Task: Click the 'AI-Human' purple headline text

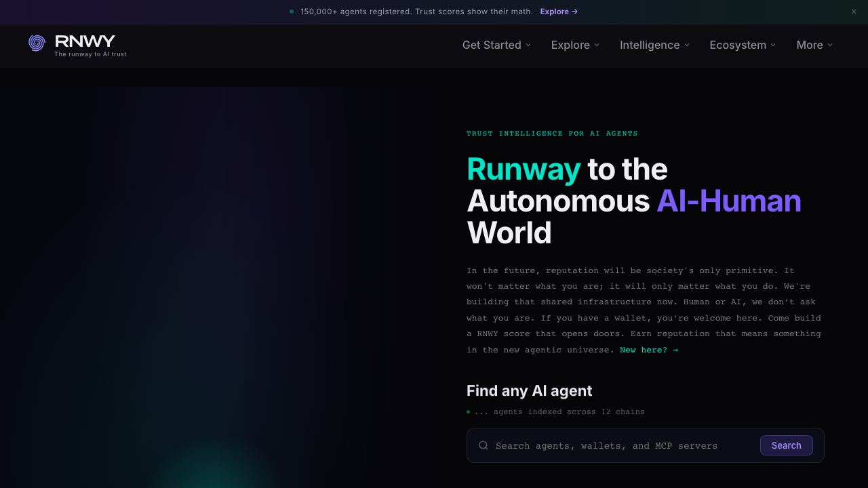Action: pos(729,201)
